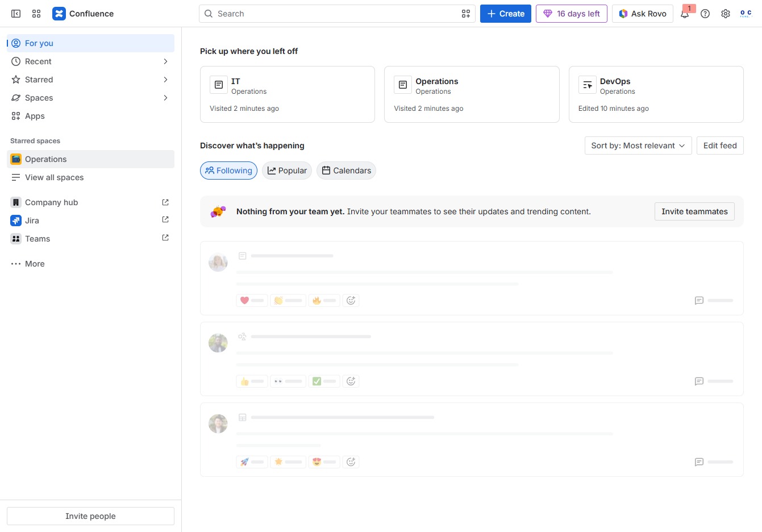The height and width of the screenshot is (532, 762).
Task: Click the Spaces planet icon
Action: [x=16, y=98]
